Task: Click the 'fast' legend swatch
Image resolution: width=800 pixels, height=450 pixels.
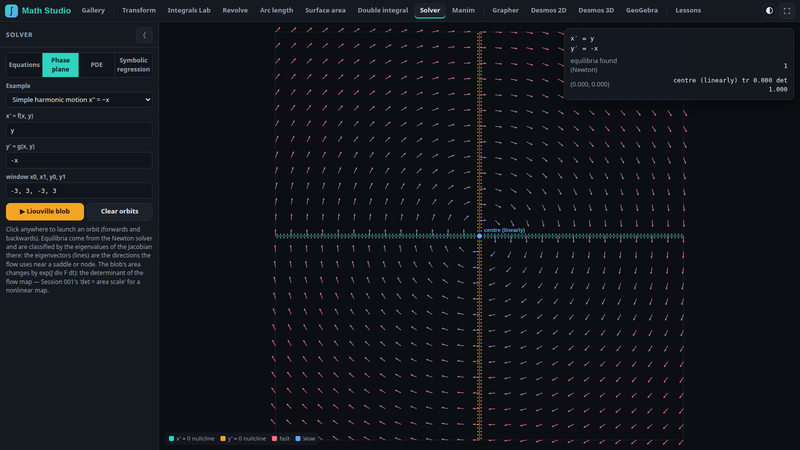Action: (274, 439)
